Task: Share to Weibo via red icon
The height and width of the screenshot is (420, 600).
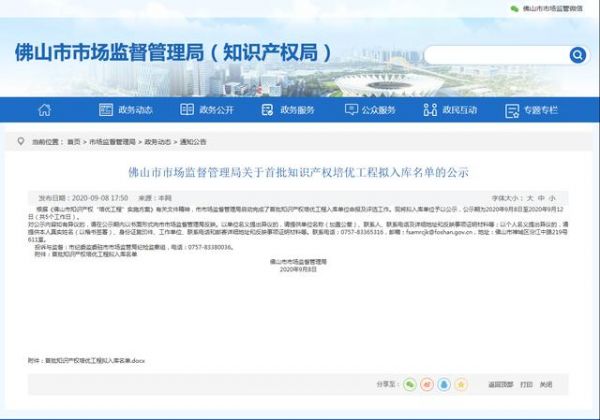Action: coord(427,384)
